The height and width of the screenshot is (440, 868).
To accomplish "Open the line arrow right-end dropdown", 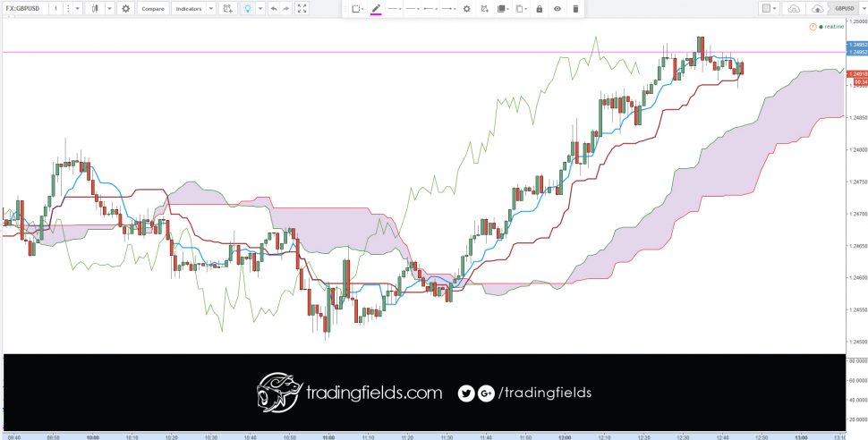I will pyautogui.click(x=449, y=8).
